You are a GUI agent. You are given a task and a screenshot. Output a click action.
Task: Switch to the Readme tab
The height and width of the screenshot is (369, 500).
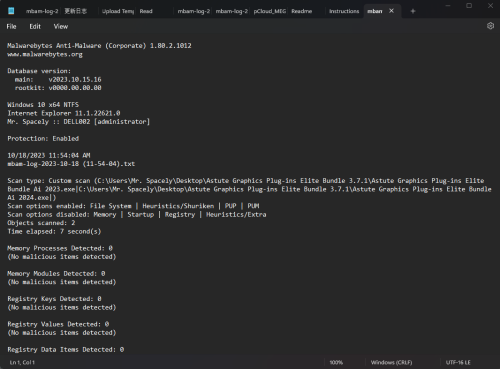(302, 11)
